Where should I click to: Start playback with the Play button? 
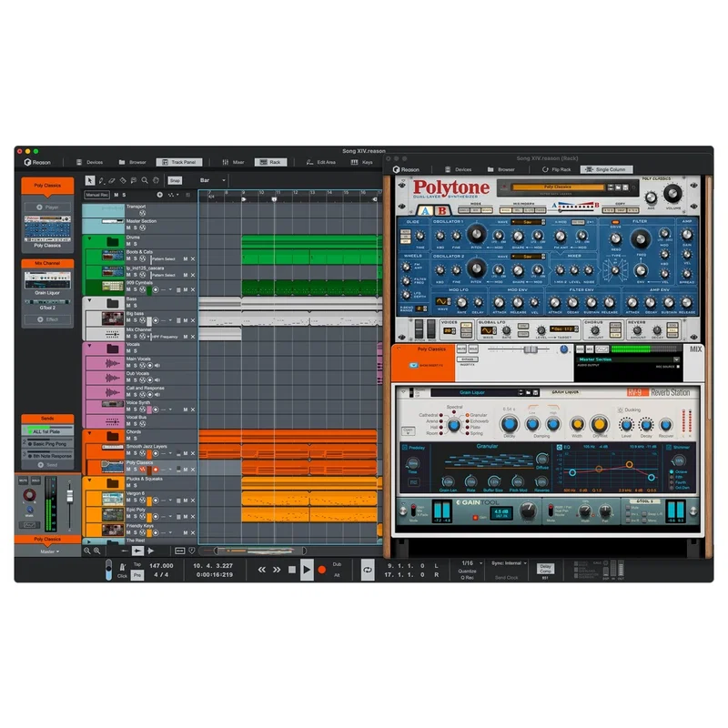tap(307, 570)
